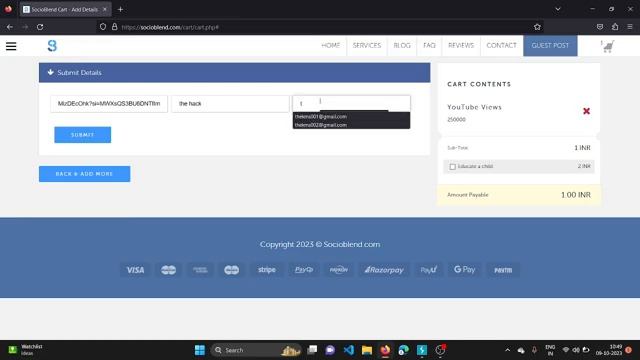The image size is (640, 360).
Task: Select second Gmail autocomplete suggestion
Action: [x=351, y=125]
